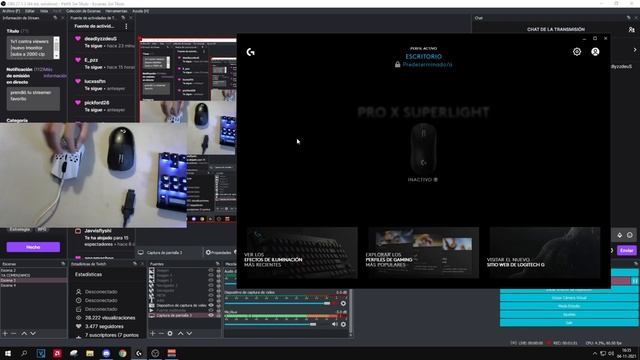Lock the Captura de pantalla 3 source
This screenshot has width=640, height=360.
218,315
